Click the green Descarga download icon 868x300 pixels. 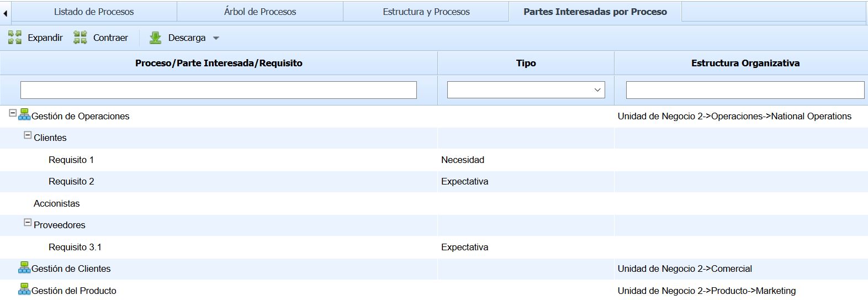[155, 38]
